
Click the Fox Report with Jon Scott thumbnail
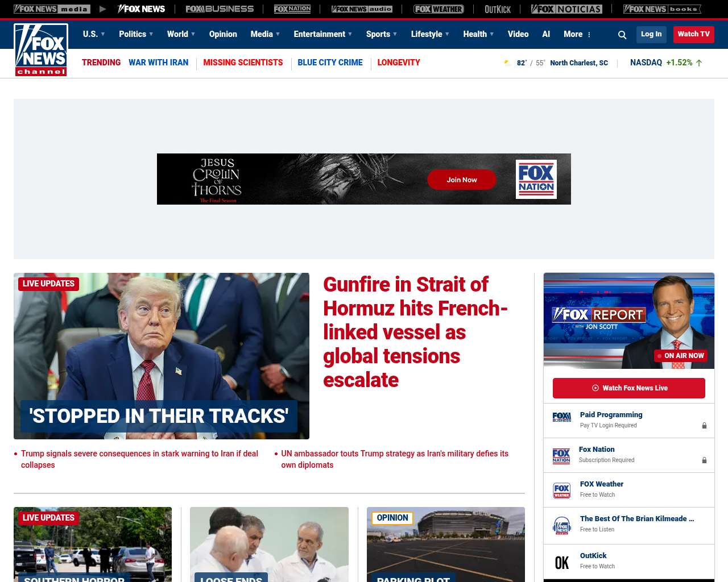pos(629,321)
